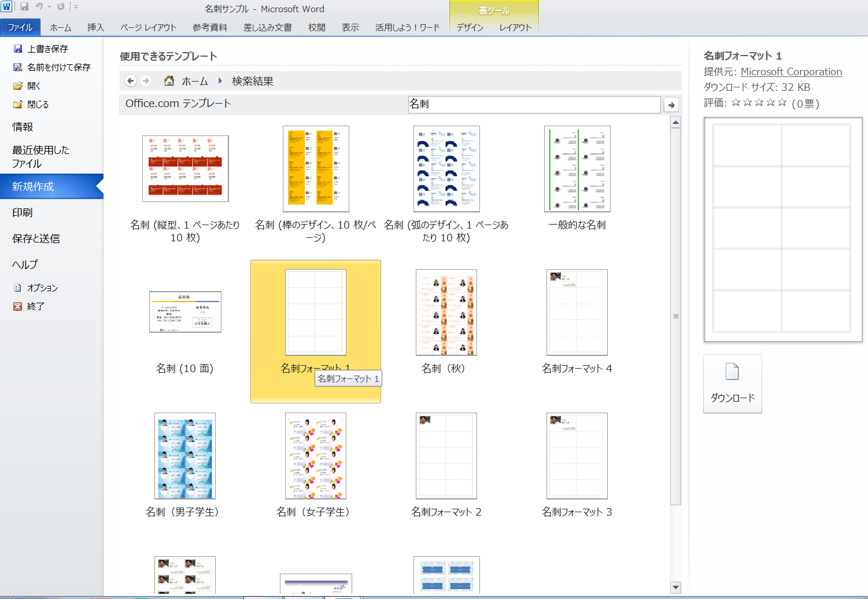The width and height of the screenshot is (868, 599).
Task: Click the ホーム breadcrumb link
Action: pos(195,81)
